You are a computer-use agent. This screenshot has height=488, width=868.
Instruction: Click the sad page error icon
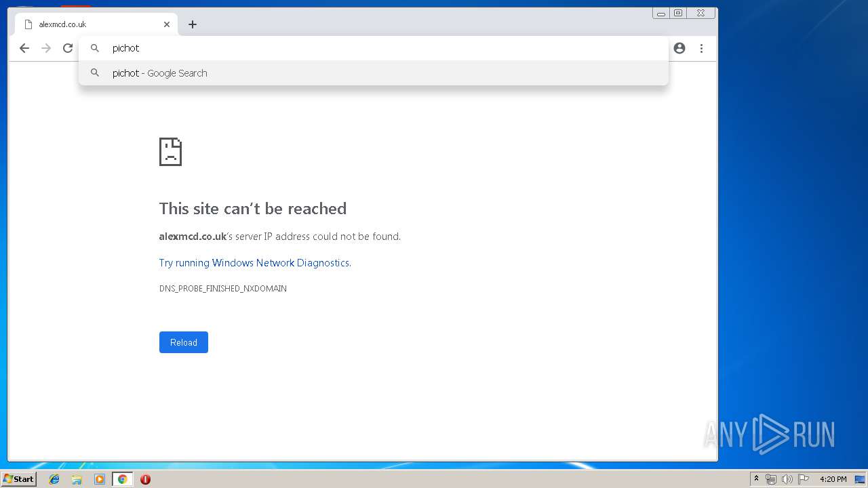170,152
